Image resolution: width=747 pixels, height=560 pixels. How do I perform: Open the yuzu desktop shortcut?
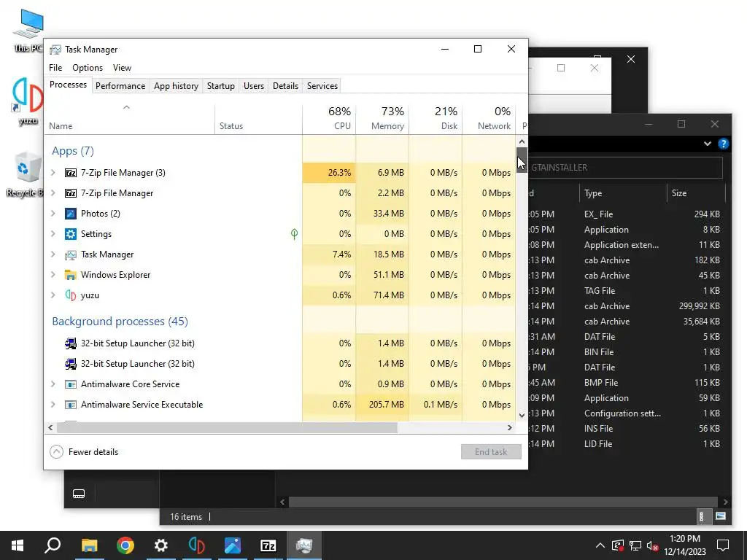[x=28, y=101]
